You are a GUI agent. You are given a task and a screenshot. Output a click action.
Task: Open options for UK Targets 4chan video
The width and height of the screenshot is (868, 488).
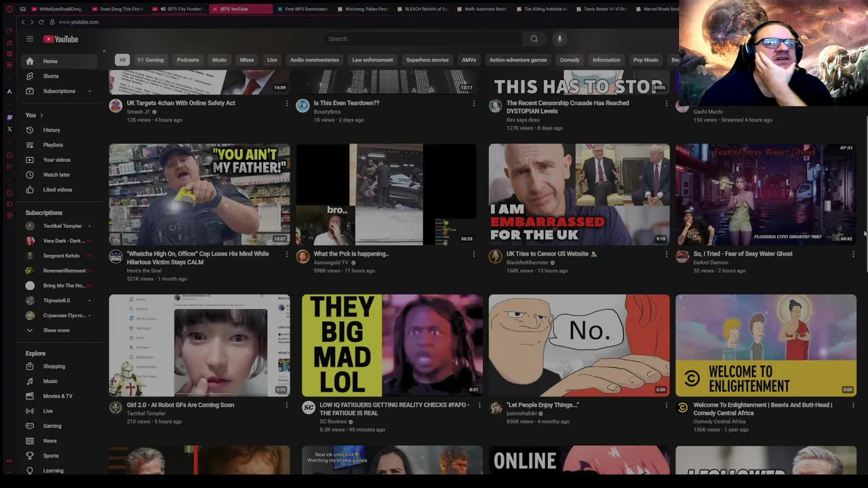pyautogui.click(x=286, y=104)
